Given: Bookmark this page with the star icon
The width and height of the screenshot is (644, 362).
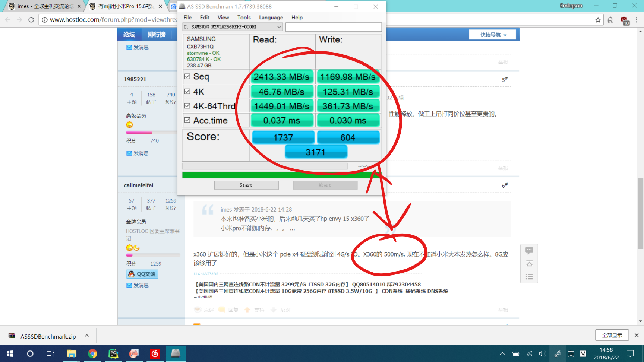Looking at the screenshot, I should point(598,20).
